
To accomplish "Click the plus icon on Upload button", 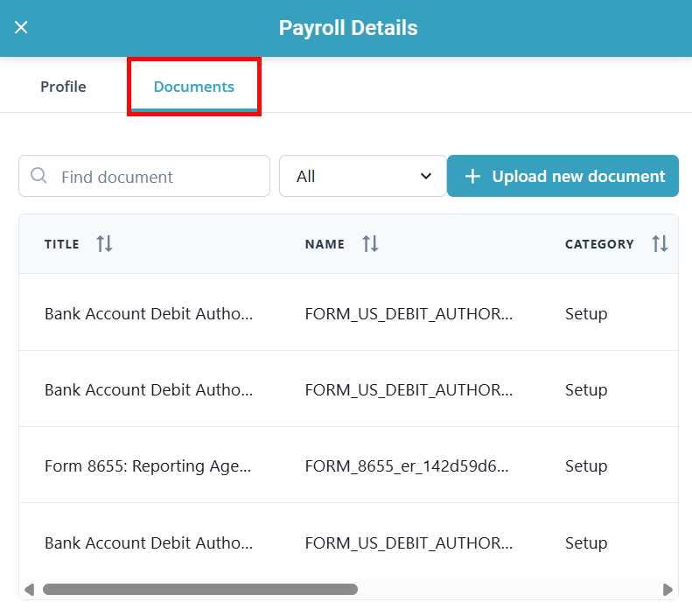I will [x=472, y=177].
